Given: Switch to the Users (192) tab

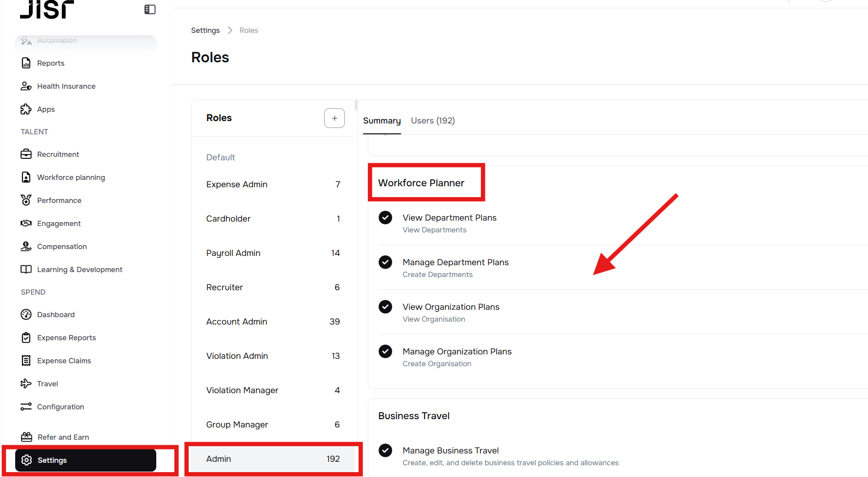Looking at the screenshot, I should [x=433, y=121].
